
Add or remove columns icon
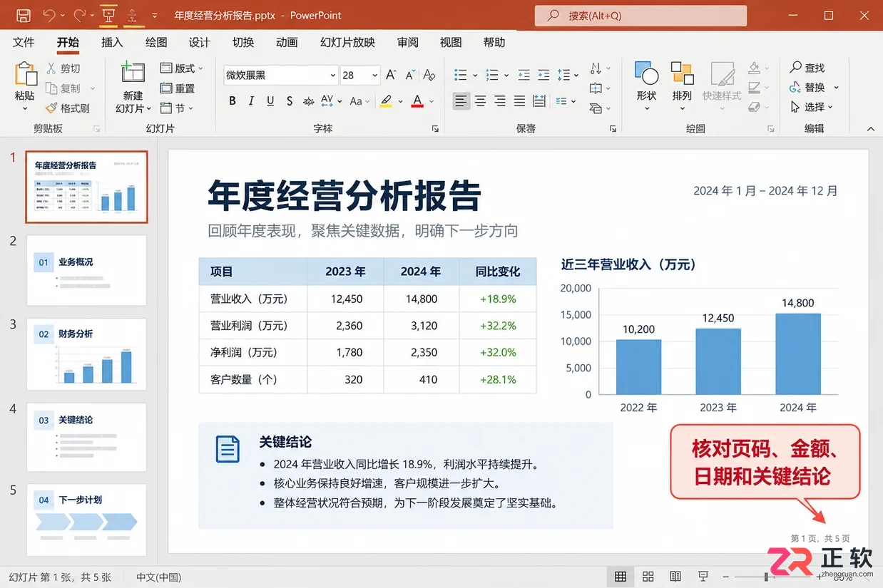(564, 101)
